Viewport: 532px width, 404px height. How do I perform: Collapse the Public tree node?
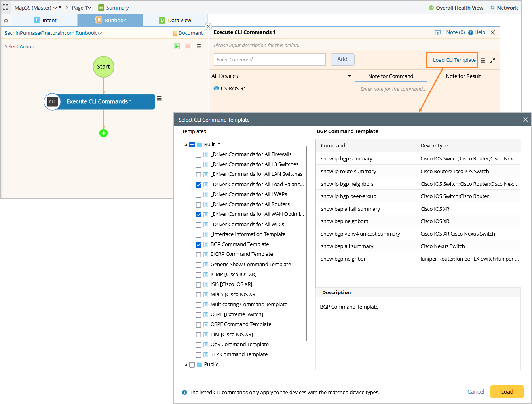tap(186, 365)
